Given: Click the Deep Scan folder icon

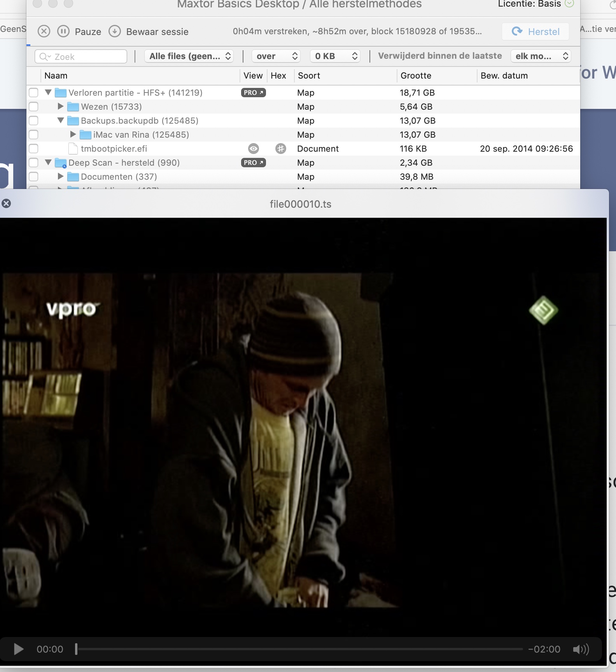Looking at the screenshot, I should 61,163.
